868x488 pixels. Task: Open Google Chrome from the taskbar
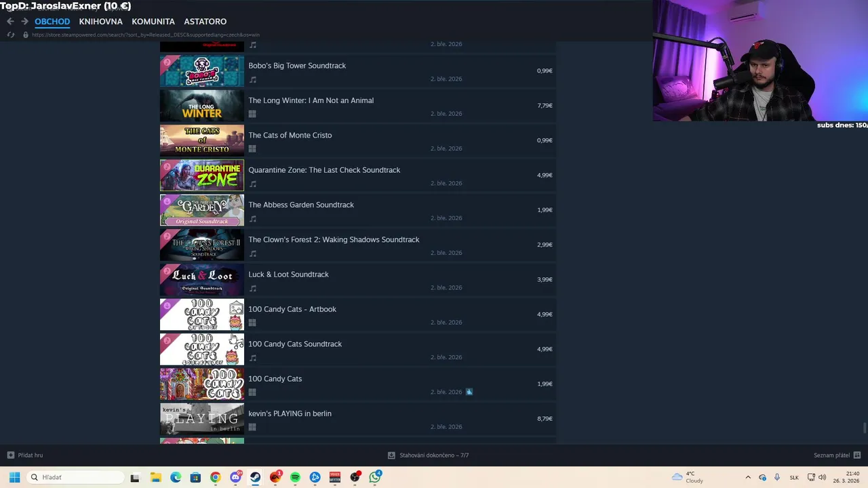click(215, 477)
